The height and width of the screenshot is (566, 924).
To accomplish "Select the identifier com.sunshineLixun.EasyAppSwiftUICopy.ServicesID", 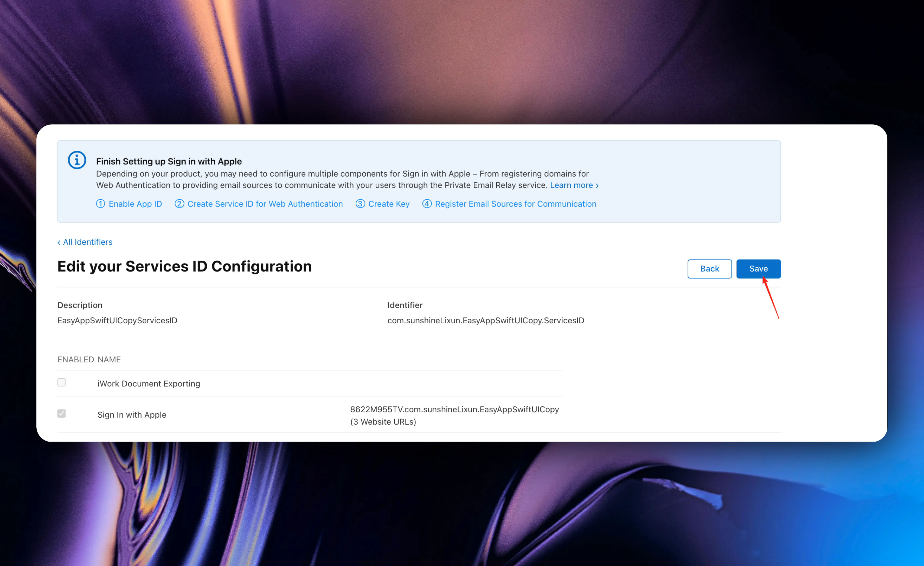I will click(486, 320).
